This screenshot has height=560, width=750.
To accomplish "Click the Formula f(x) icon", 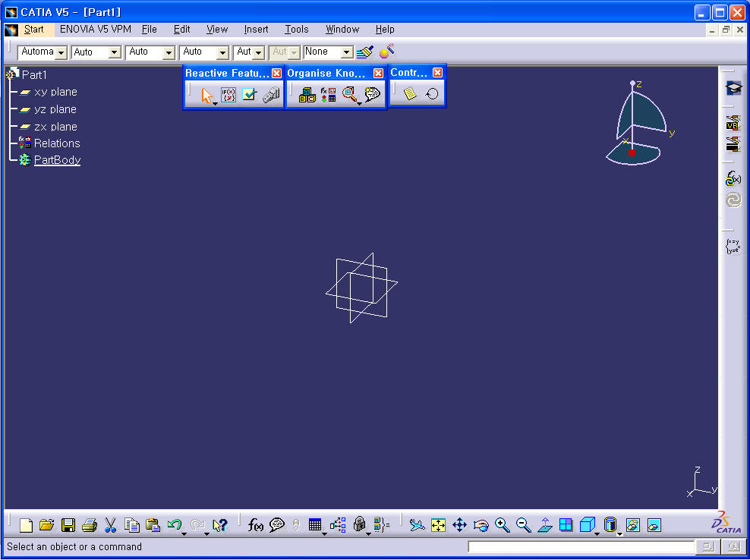I will tap(256, 524).
